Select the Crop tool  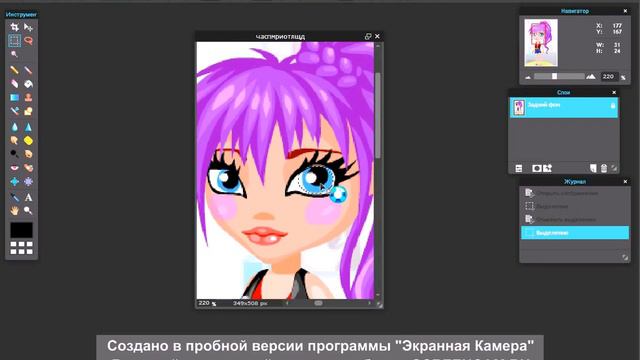[x=14, y=27]
